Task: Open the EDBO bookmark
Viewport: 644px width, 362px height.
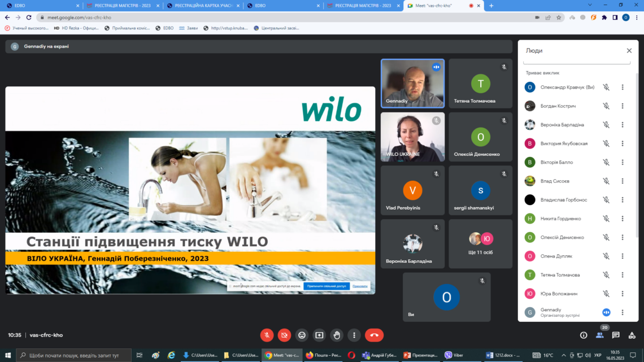Action: 164,28
